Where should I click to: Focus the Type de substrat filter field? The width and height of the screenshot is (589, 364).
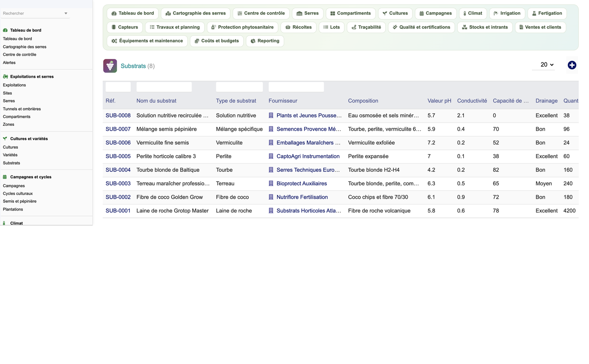pos(239,87)
